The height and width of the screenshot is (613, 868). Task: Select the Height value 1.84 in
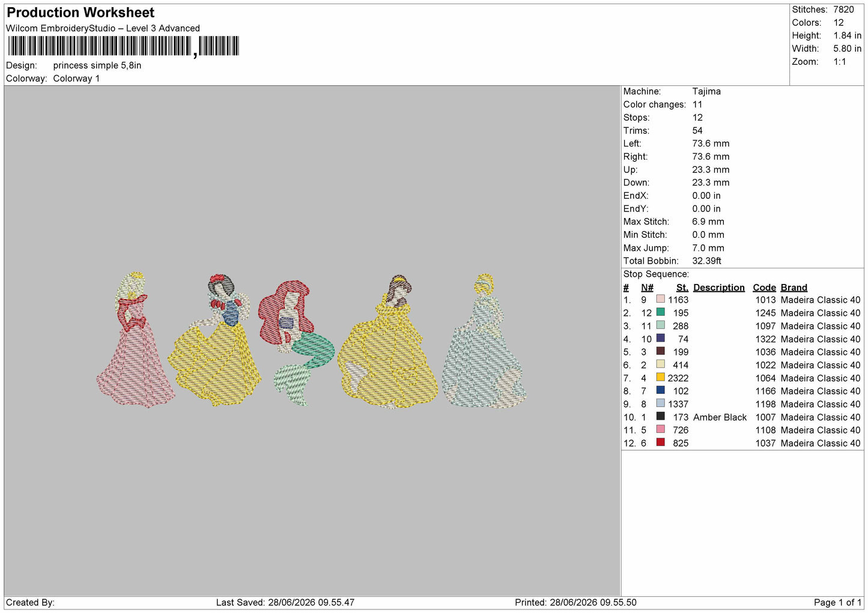click(x=847, y=36)
